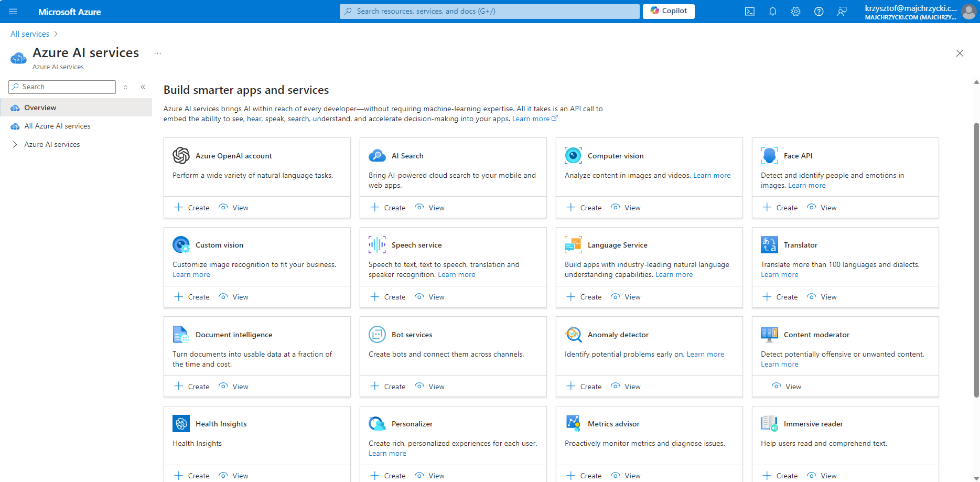View Anomaly detector resources

[626, 387]
